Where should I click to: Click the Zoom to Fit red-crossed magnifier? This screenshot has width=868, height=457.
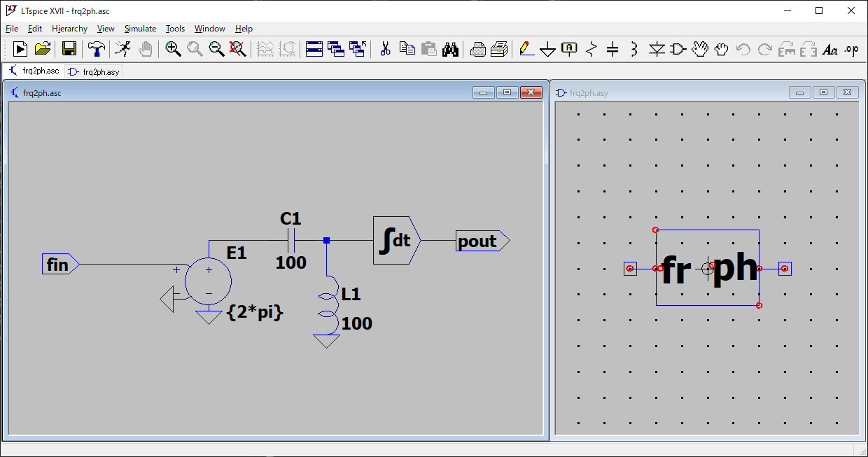click(238, 49)
